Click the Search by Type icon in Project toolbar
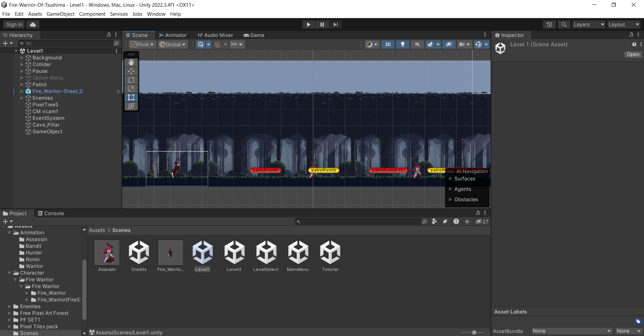Screen dimensions: 644x336 435,222
